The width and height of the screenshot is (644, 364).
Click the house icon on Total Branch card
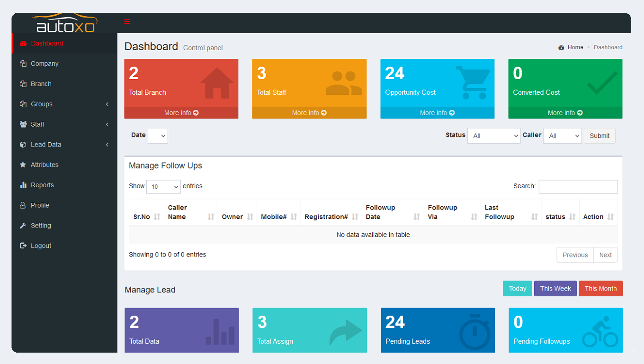click(217, 83)
